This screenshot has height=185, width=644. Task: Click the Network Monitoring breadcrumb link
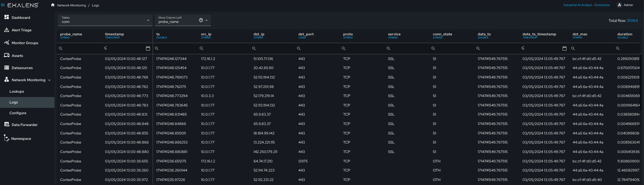pyautogui.click(x=72, y=5)
